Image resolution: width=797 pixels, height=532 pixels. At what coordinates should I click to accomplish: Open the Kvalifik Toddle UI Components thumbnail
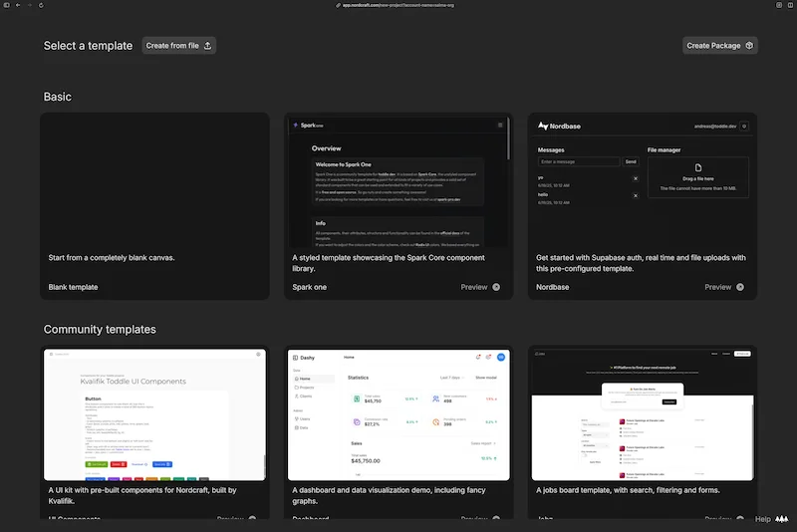point(154,414)
